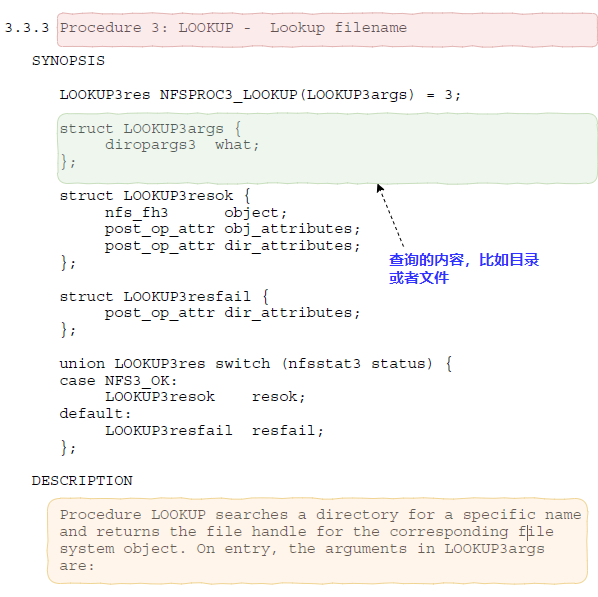Click the red Procedure 3 LOOKUP heading box
The width and height of the screenshot is (598, 597).
pyautogui.click(x=327, y=30)
